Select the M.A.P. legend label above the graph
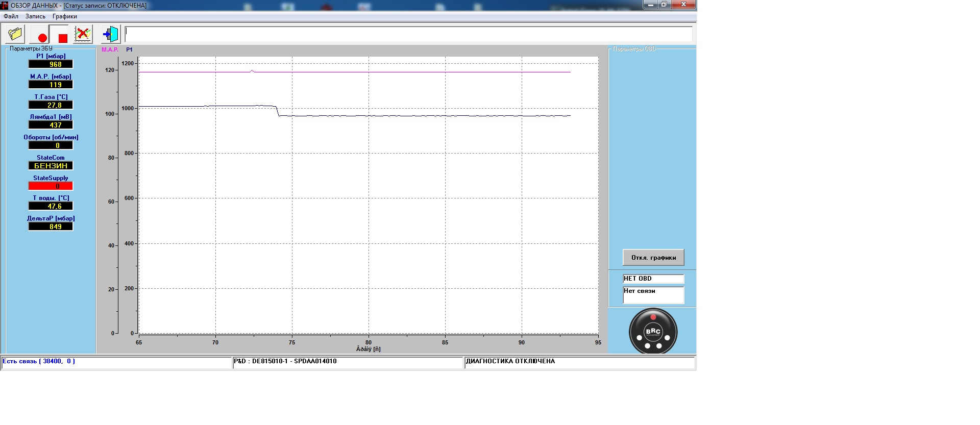This screenshot has height=425, width=980. pos(110,49)
